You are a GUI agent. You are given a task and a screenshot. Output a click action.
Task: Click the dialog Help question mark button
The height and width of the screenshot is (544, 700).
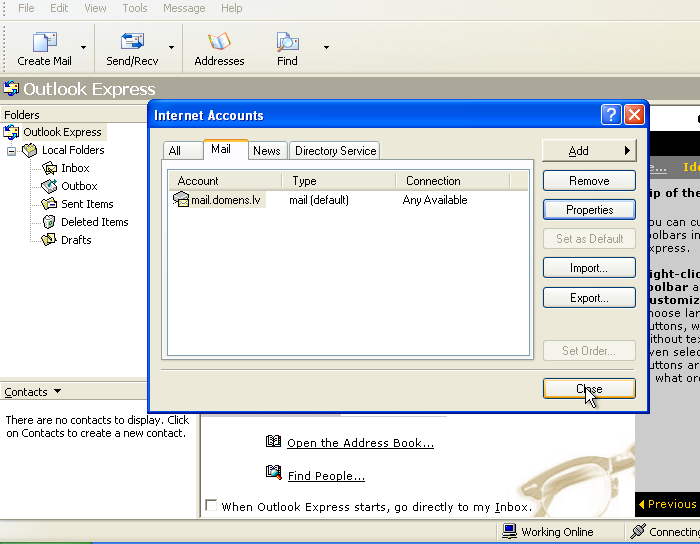(x=611, y=115)
